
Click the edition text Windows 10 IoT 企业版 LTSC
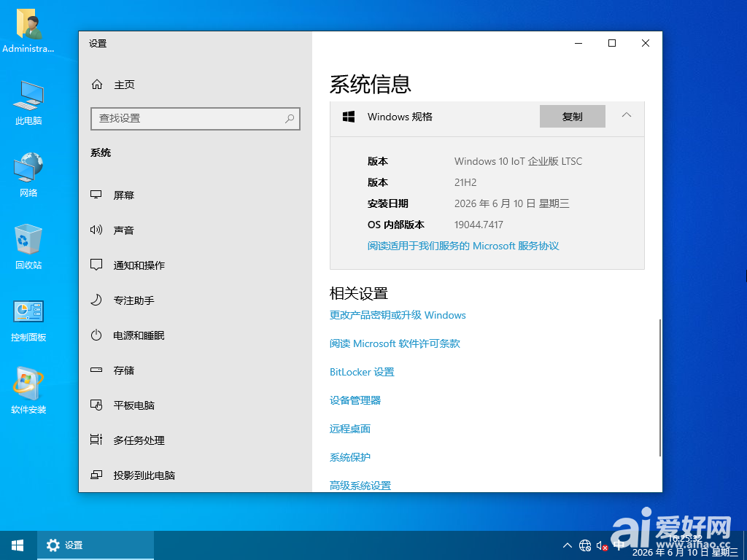(x=519, y=161)
